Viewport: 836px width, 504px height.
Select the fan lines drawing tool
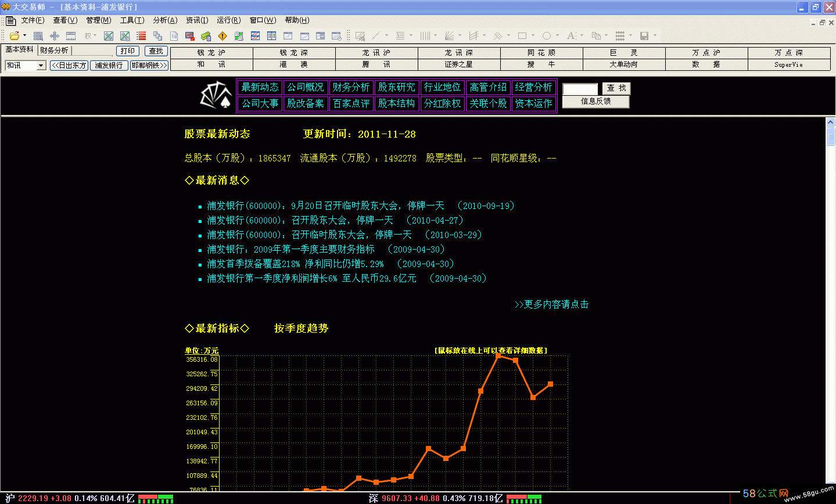click(x=449, y=36)
